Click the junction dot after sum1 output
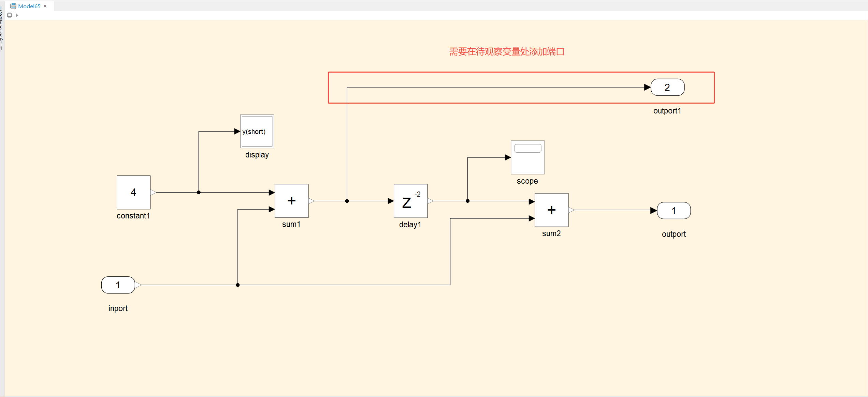The width and height of the screenshot is (868, 397). (347, 201)
